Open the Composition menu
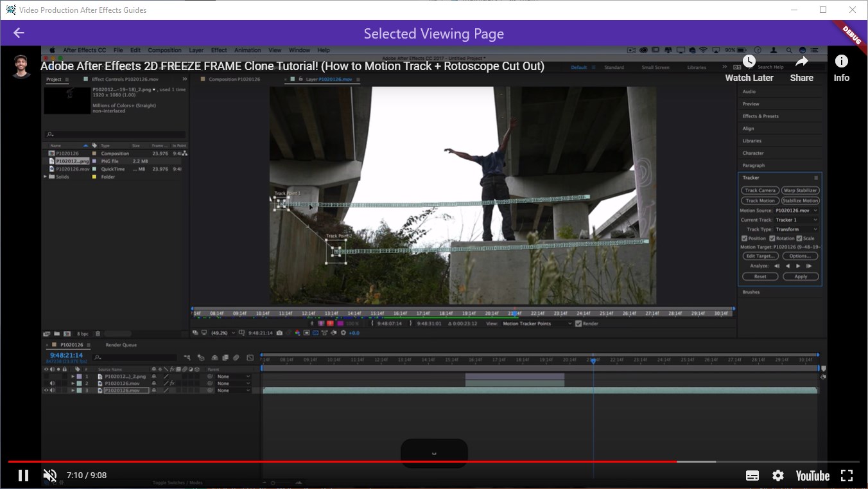This screenshot has height=489, width=868. click(x=164, y=50)
